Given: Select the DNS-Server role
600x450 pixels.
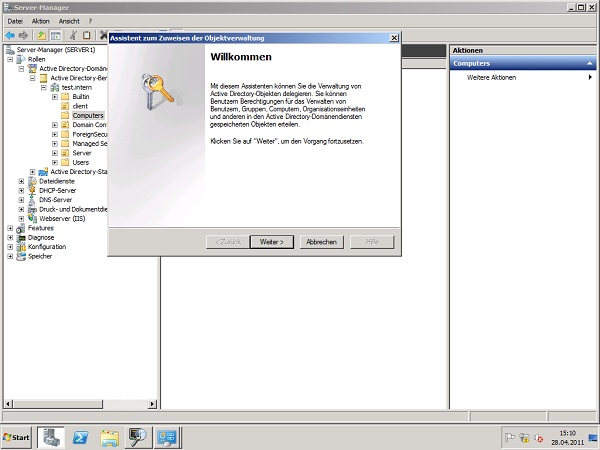Looking at the screenshot, I should pyautogui.click(x=55, y=200).
